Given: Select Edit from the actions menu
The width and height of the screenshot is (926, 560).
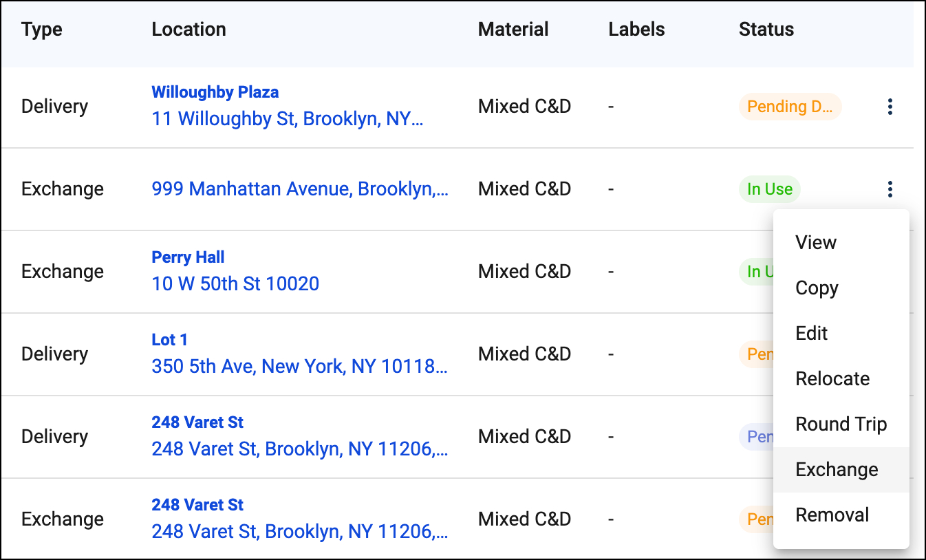Looking at the screenshot, I should pyautogui.click(x=812, y=333).
